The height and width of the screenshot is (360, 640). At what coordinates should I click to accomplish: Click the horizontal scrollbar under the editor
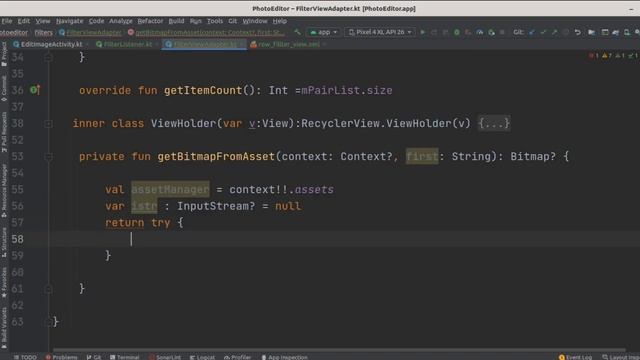pos(339,350)
